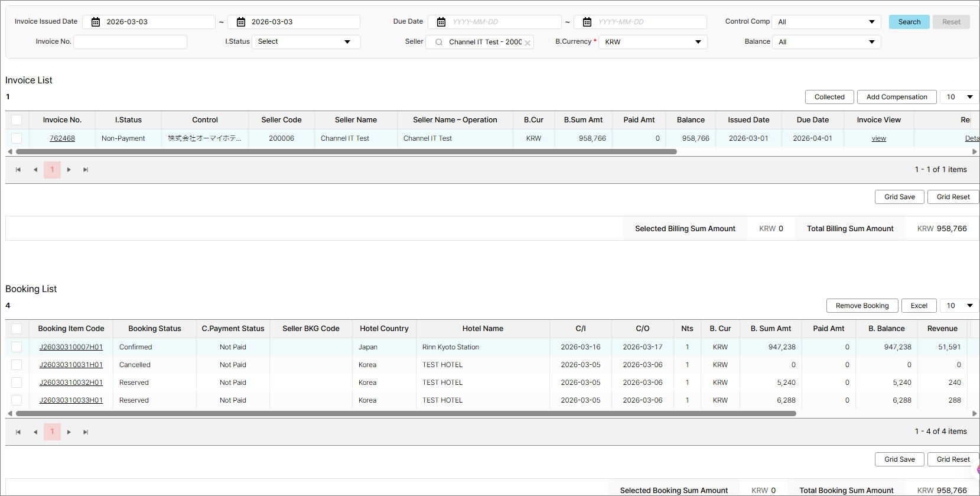Open the Due Date start calendar icon
Image resolution: width=980 pixels, height=496 pixels.
[x=441, y=22]
